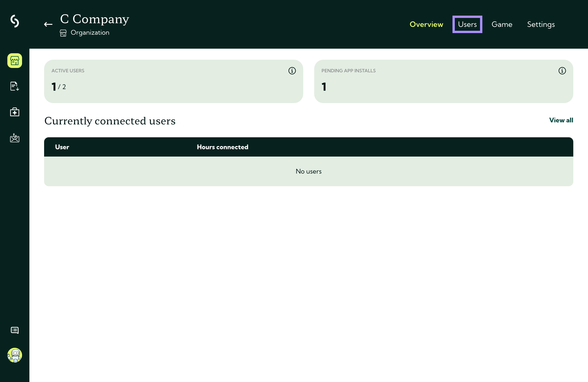This screenshot has width=588, height=382.
Task: Show info for Pending App Installs card
Action: coord(562,71)
